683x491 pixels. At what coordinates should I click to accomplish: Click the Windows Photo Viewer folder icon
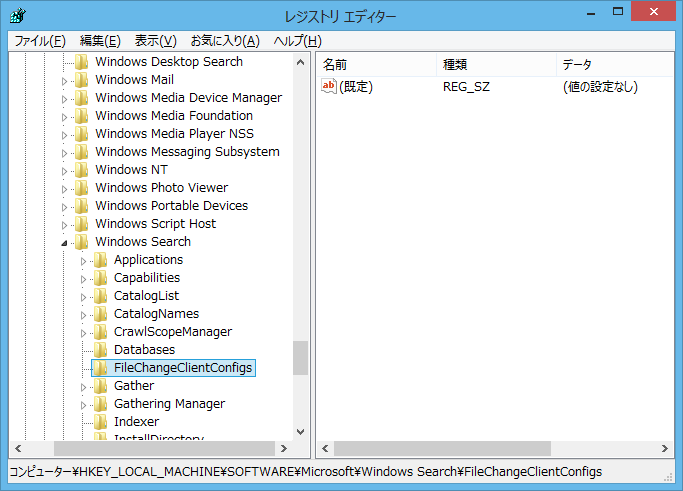point(81,187)
